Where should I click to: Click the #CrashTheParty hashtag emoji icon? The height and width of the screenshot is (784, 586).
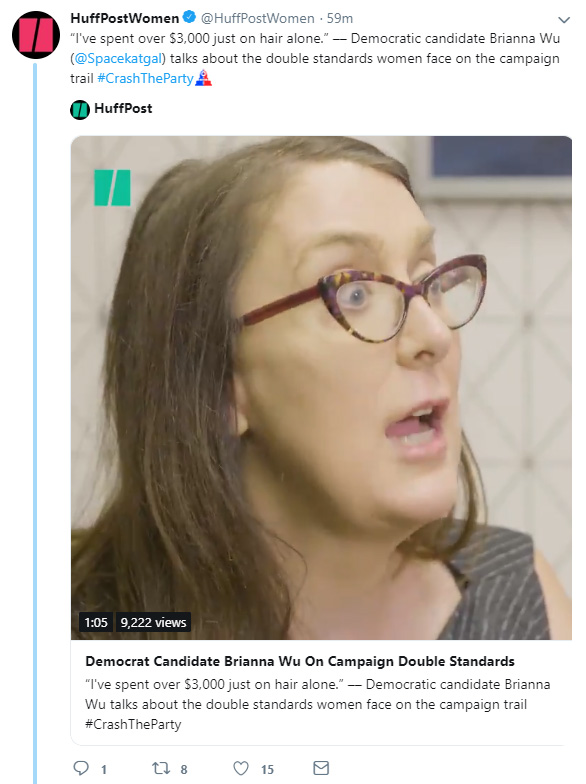204,78
